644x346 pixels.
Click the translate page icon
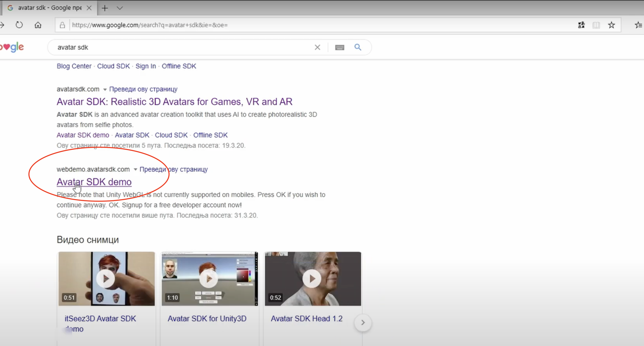[x=581, y=25]
